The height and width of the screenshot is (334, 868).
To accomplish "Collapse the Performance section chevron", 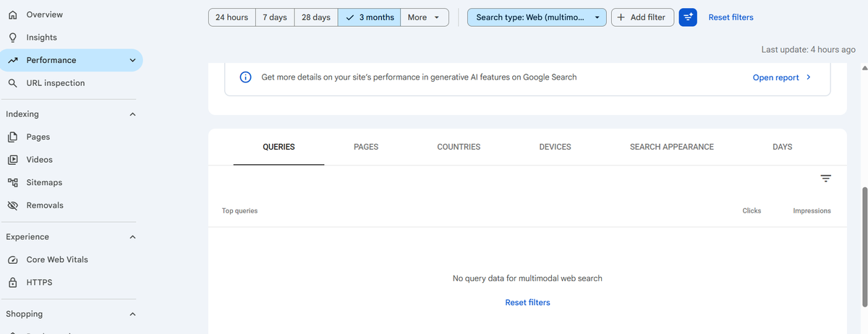I will (132, 61).
